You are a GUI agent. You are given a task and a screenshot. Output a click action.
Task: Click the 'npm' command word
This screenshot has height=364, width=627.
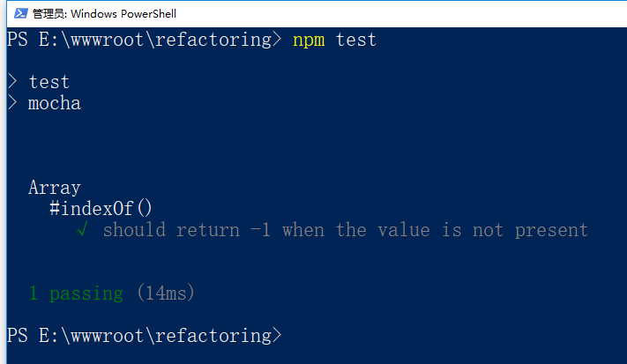click(309, 40)
